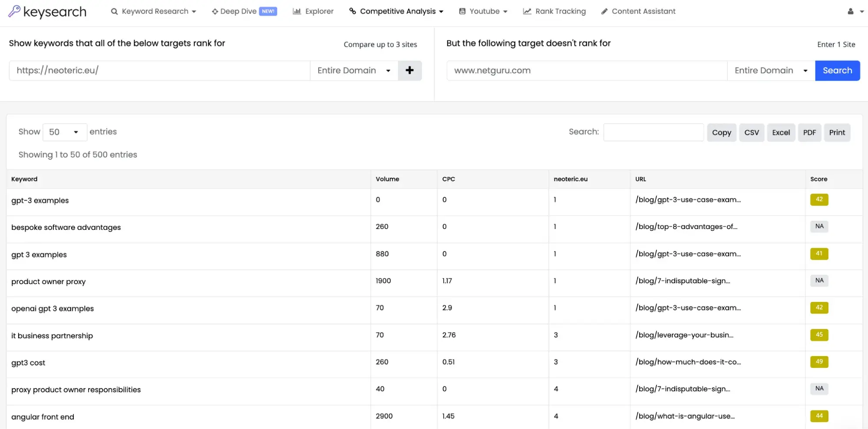
Task: Click the Deep Dive crosshair icon
Action: click(x=215, y=11)
